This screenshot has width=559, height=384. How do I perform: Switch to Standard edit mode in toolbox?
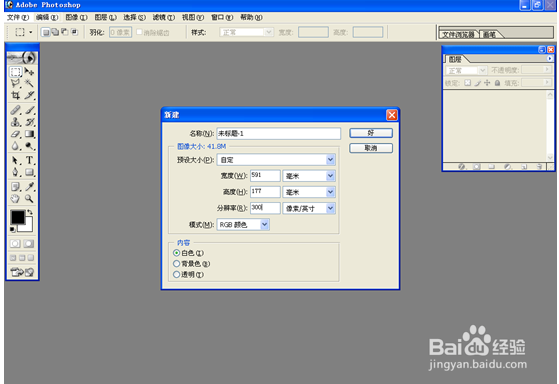click(15, 244)
